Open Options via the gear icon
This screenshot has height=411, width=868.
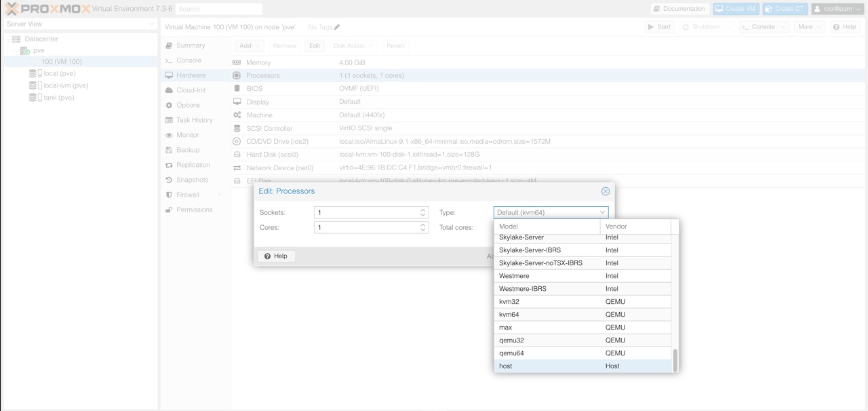coord(170,105)
